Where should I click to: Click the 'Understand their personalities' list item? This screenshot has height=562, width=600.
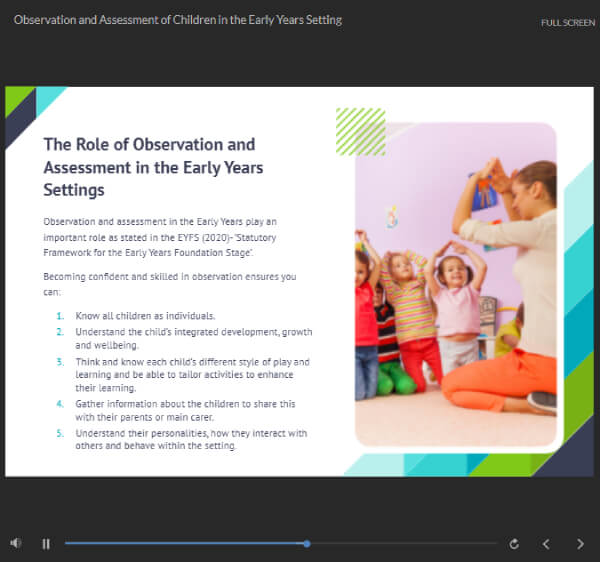[x=190, y=440]
